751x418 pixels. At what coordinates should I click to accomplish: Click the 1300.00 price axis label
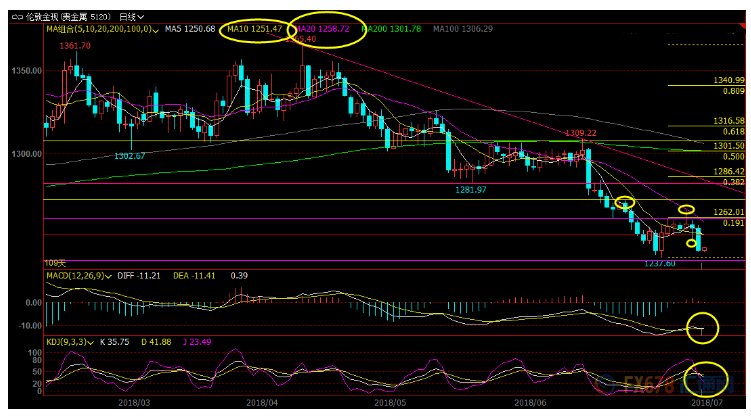(x=27, y=154)
